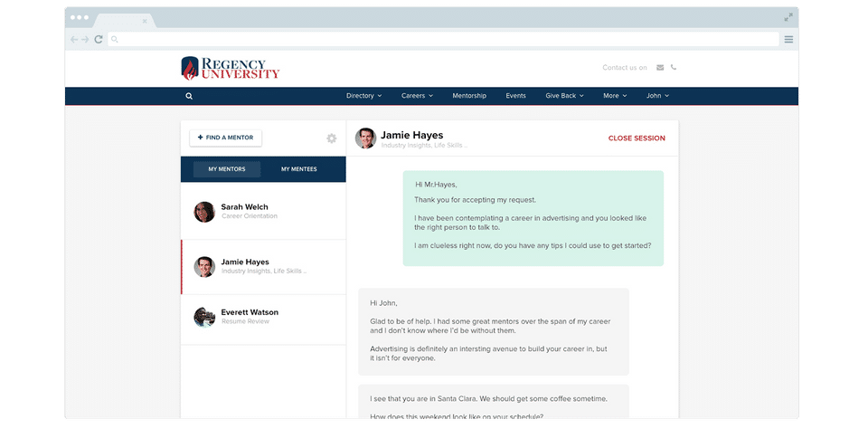Click the Jamie Hayes chat header name
The height and width of the screenshot is (429, 868).
(x=412, y=135)
